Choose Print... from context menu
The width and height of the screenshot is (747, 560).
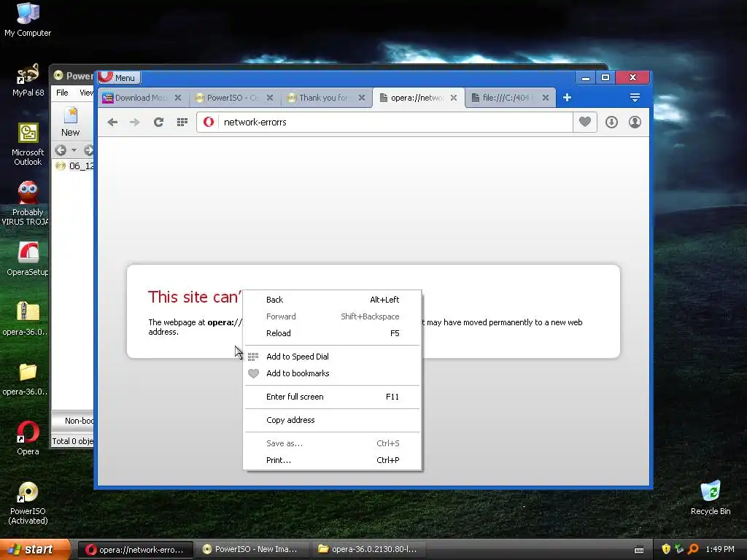(x=332, y=460)
